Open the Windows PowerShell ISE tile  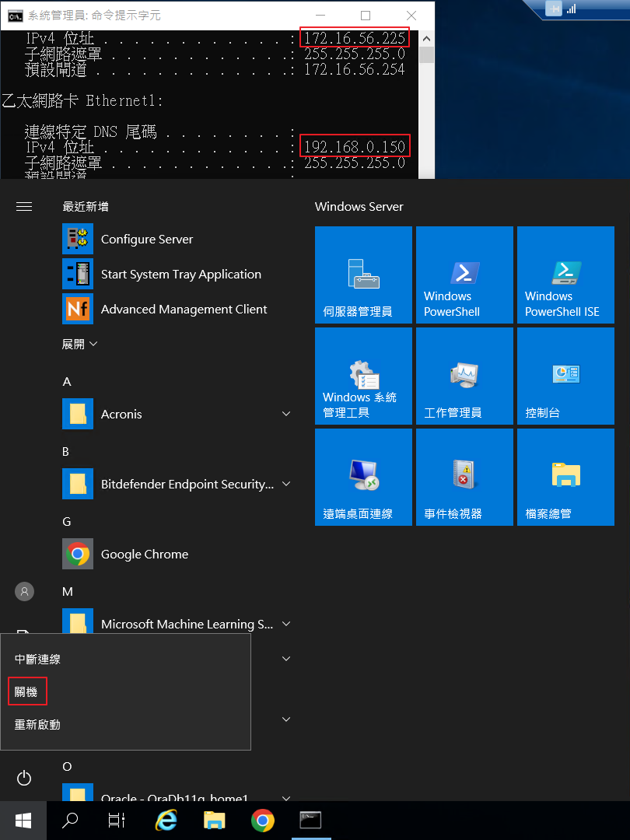(565, 275)
